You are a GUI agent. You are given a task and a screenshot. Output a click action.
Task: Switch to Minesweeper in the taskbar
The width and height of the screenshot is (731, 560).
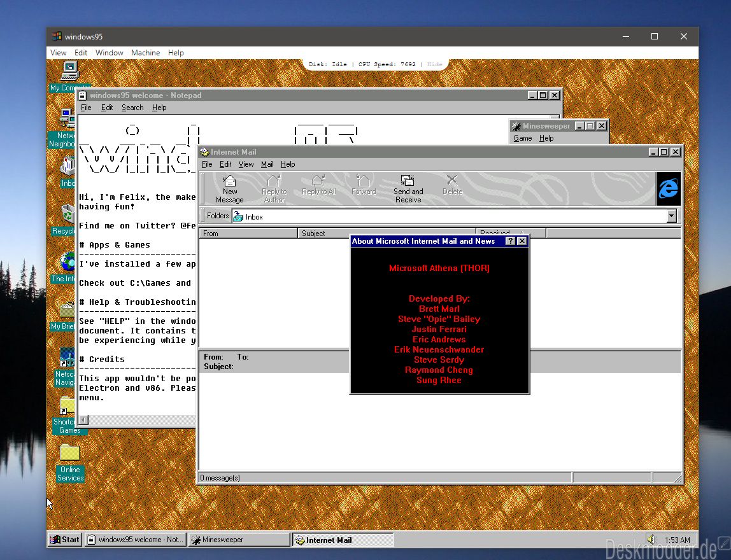pos(239,540)
